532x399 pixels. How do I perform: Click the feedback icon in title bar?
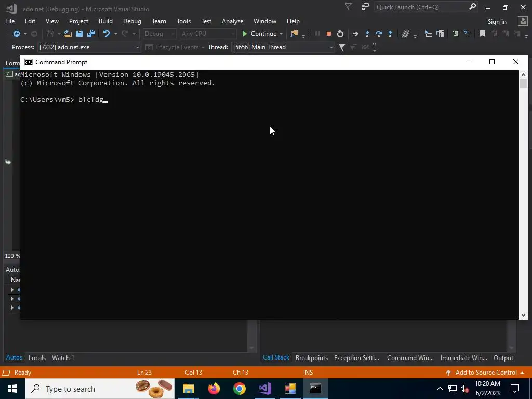365,7
